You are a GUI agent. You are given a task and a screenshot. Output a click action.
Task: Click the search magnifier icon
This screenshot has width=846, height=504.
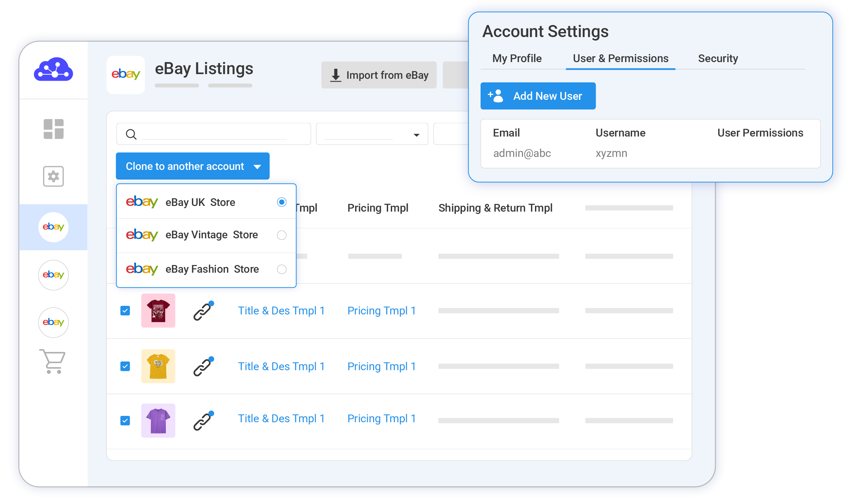pos(131,134)
